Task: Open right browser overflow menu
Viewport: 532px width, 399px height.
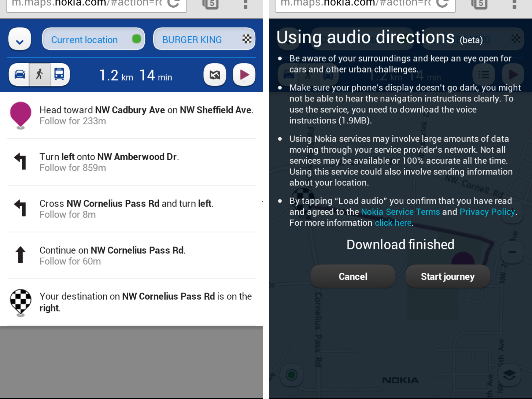Action: tap(514, 4)
